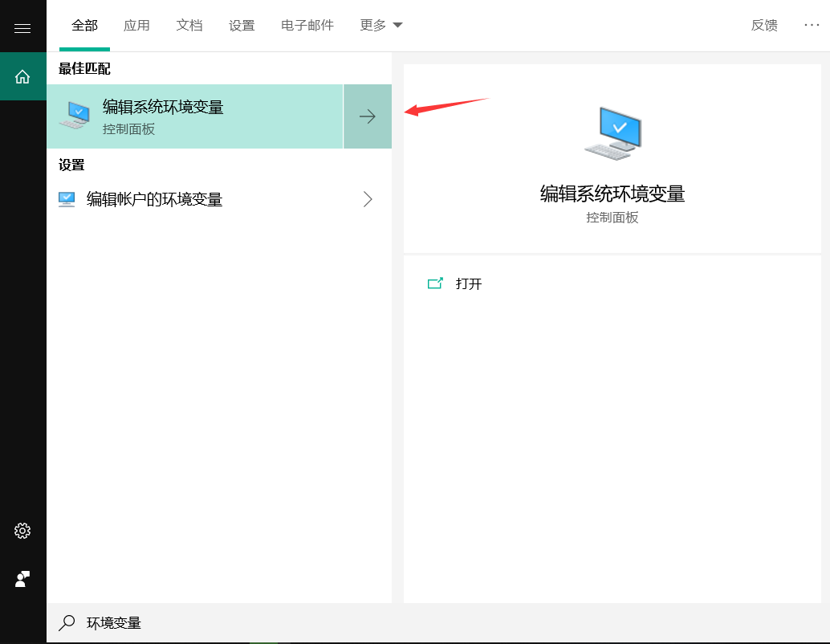Click the open icon next to 打开

435,283
